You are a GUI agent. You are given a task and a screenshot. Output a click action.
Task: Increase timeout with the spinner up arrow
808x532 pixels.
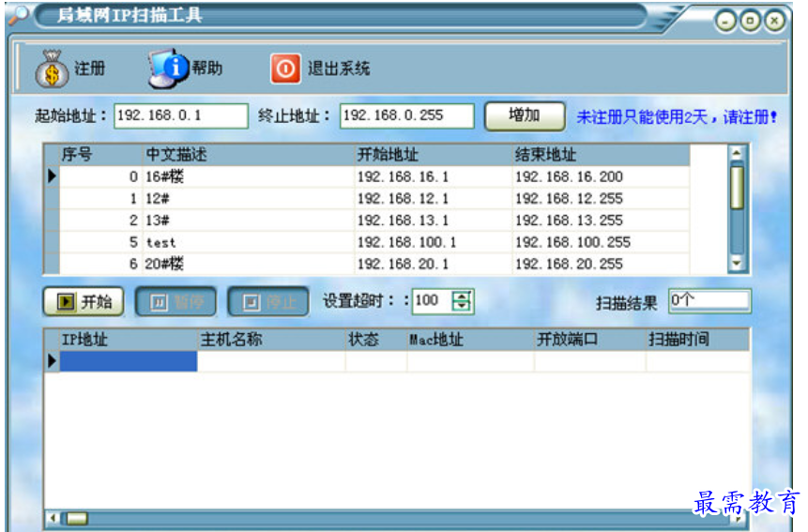(x=462, y=296)
